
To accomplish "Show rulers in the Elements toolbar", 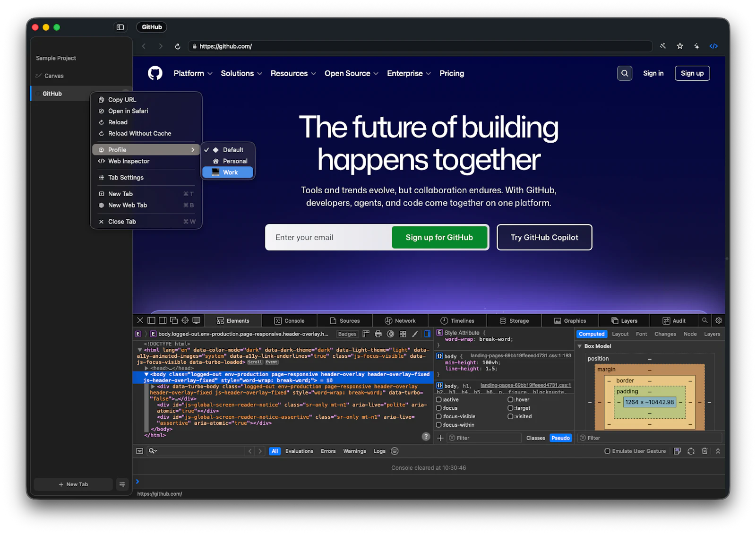I will (x=366, y=334).
